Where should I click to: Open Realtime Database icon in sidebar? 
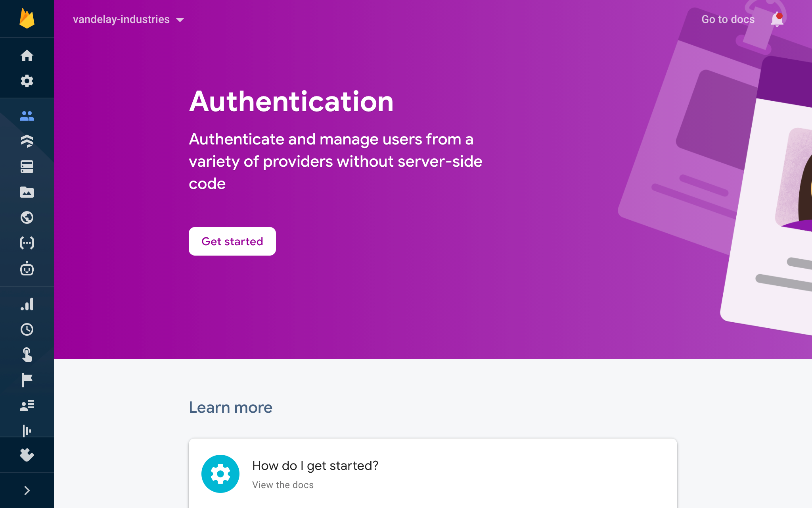pos(27,167)
